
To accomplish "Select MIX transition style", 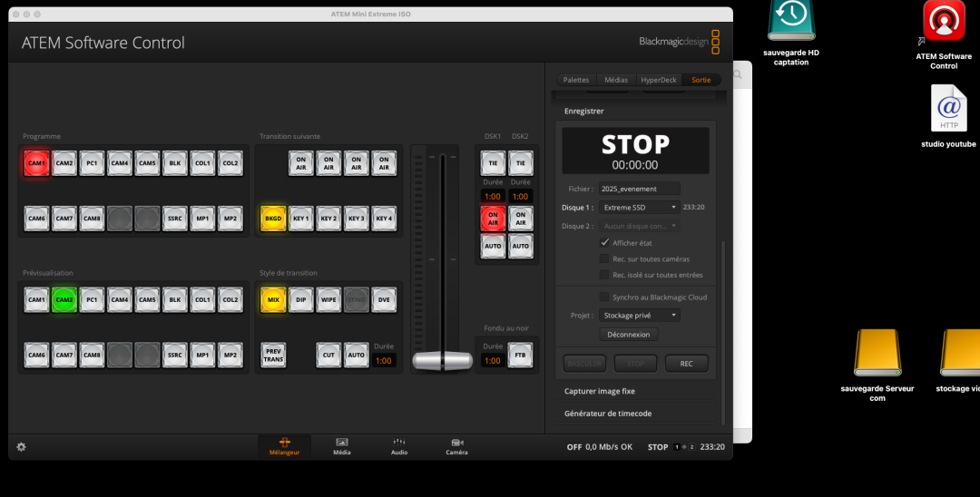I will [273, 299].
